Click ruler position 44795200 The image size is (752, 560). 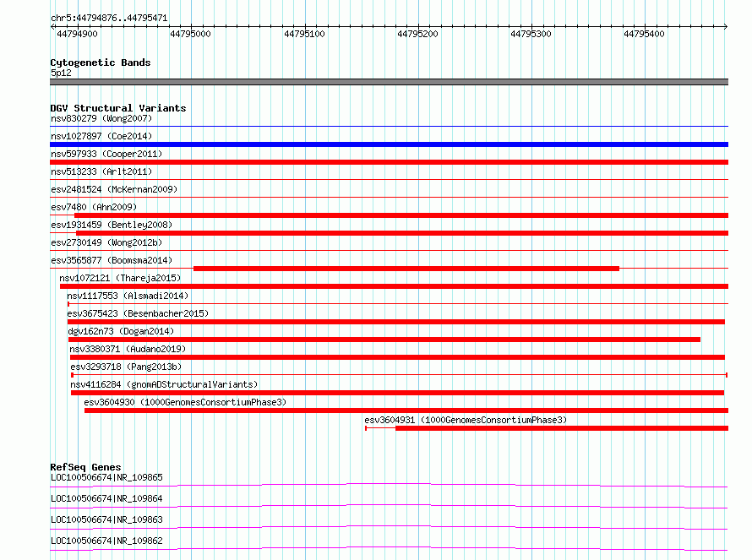[417, 34]
